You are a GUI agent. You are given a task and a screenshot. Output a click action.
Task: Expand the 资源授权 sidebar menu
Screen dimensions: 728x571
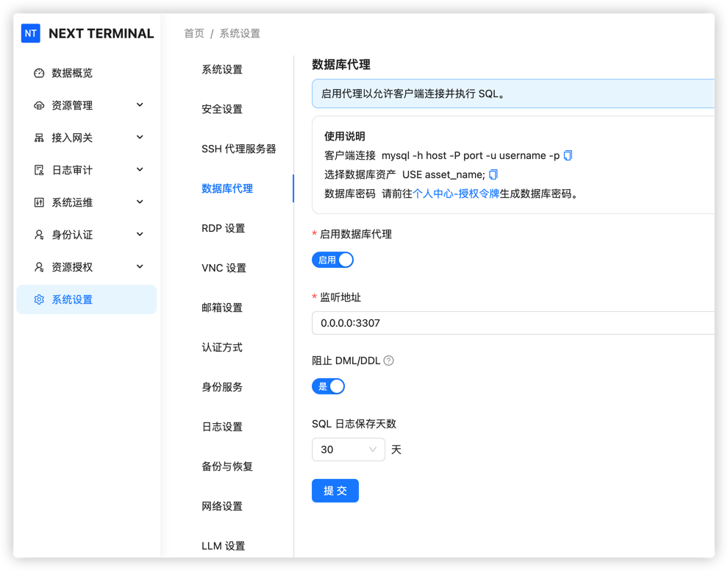coord(140,267)
